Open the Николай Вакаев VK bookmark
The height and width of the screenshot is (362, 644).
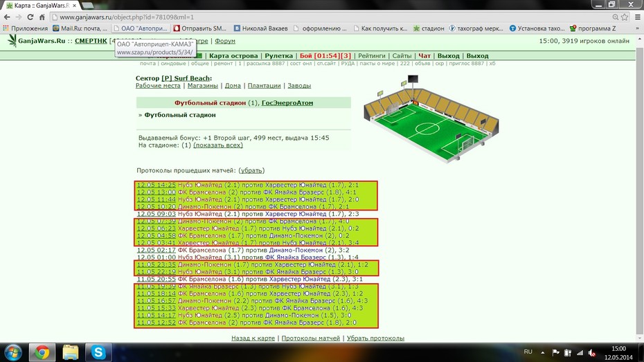pos(261,28)
